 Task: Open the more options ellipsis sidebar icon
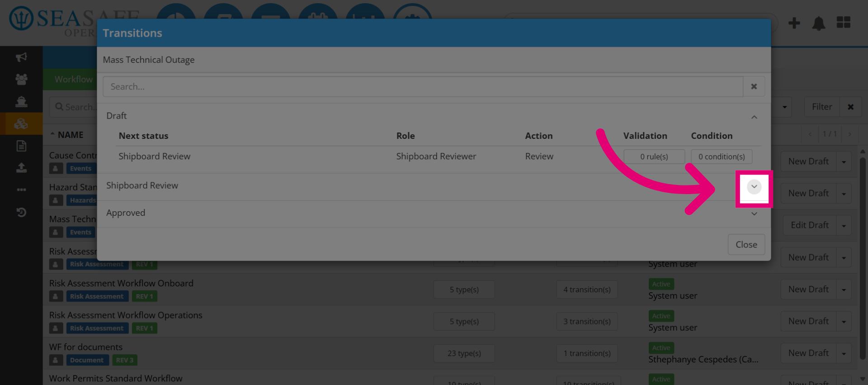pos(21,190)
